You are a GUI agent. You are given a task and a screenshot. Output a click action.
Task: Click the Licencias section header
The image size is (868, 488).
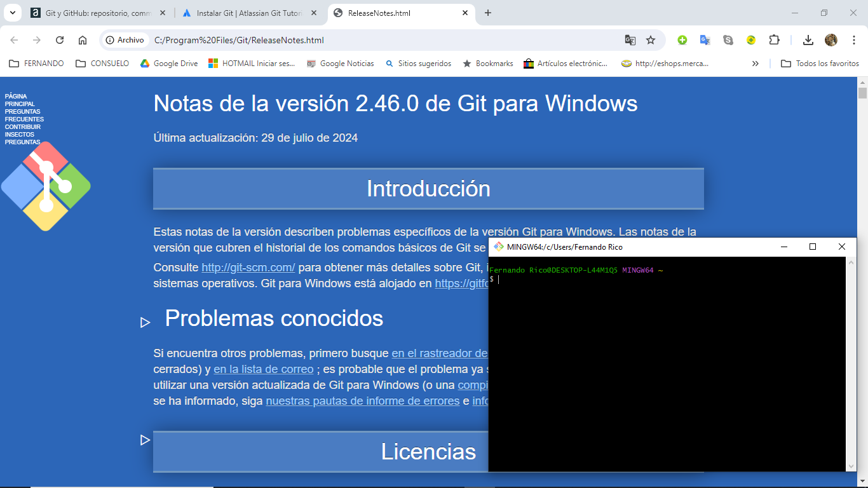(x=321, y=451)
